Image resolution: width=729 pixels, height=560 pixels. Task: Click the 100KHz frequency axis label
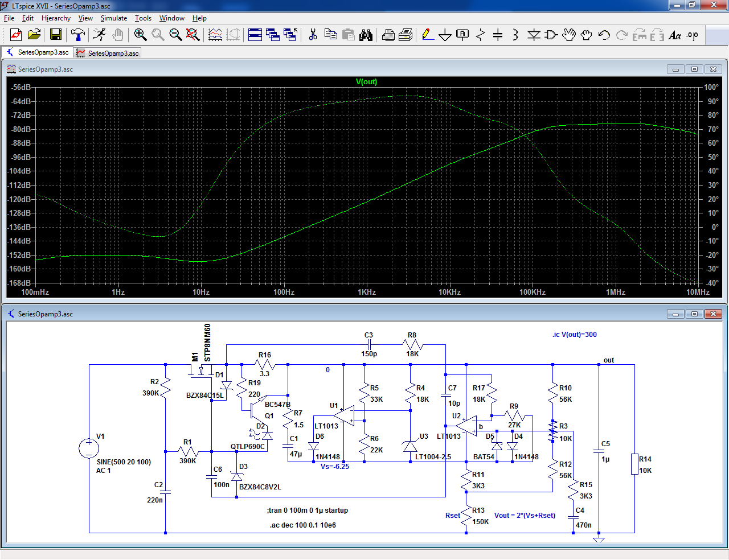533,292
